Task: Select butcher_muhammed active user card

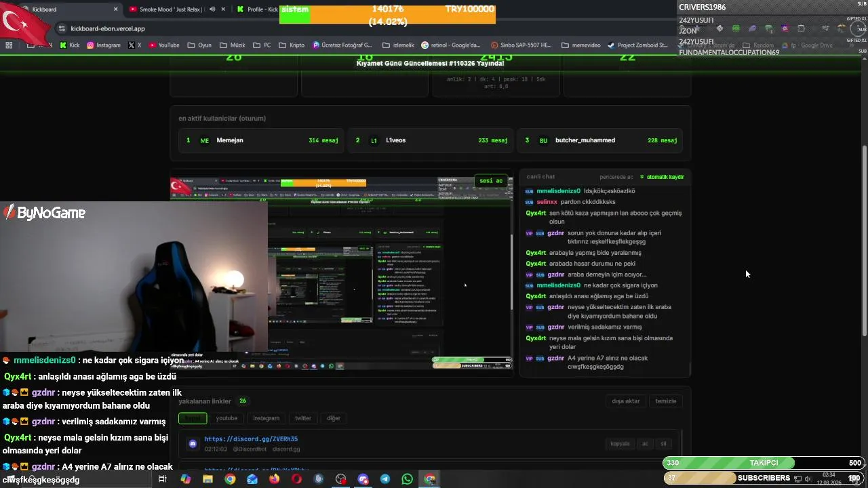Action: 599,140
